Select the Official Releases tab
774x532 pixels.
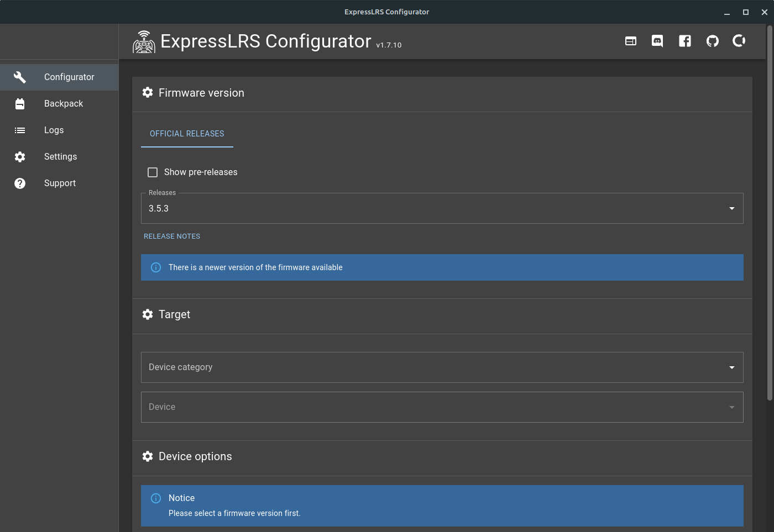tap(187, 134)
